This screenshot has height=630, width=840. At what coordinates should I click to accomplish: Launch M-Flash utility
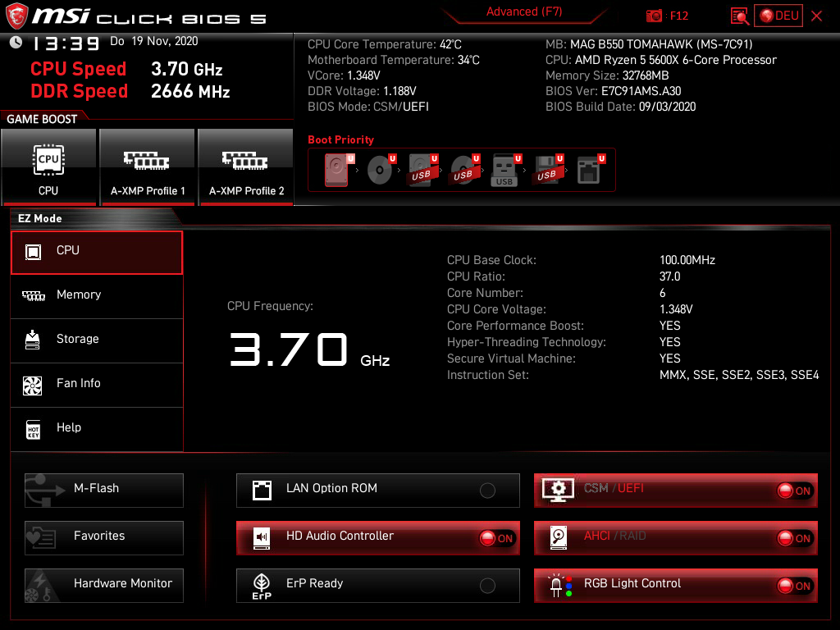tap(104, 490)
